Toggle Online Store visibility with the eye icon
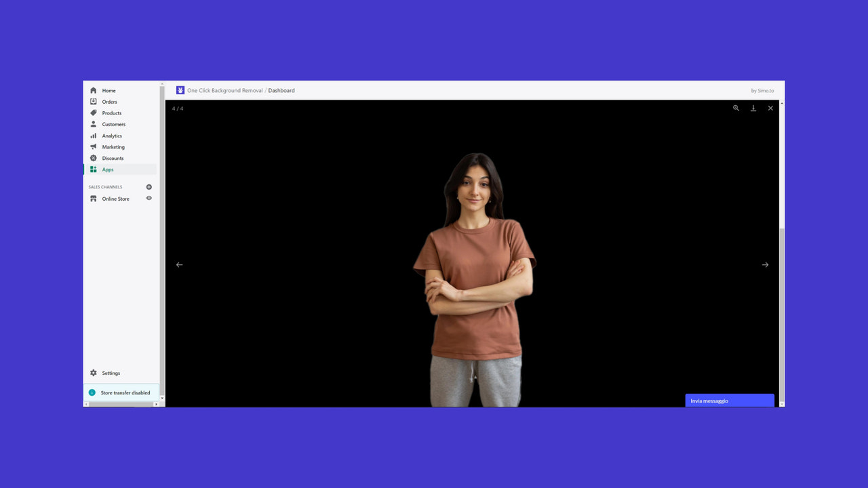 (x=149, y=198)
